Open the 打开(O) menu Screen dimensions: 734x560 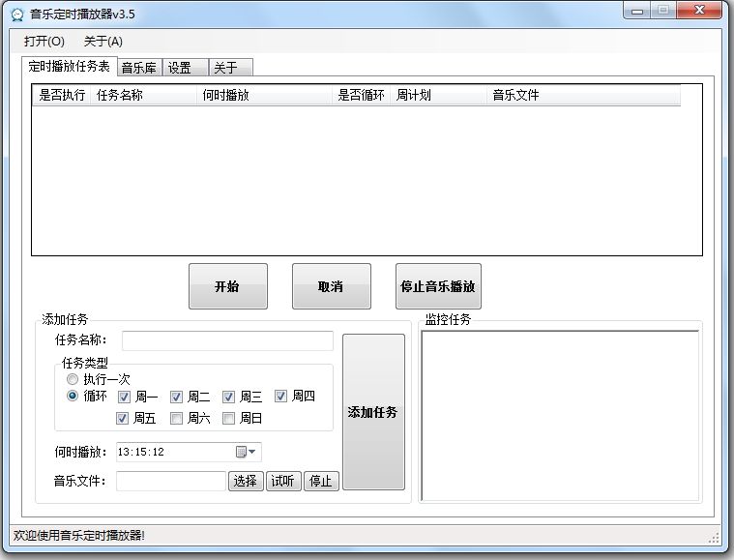coord(44,42)
